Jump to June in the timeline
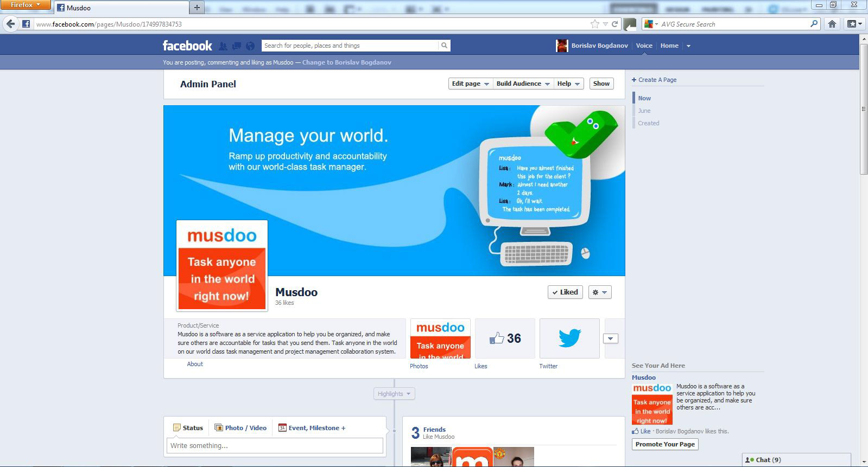868x467 pixels. click(x=644, y=111)
